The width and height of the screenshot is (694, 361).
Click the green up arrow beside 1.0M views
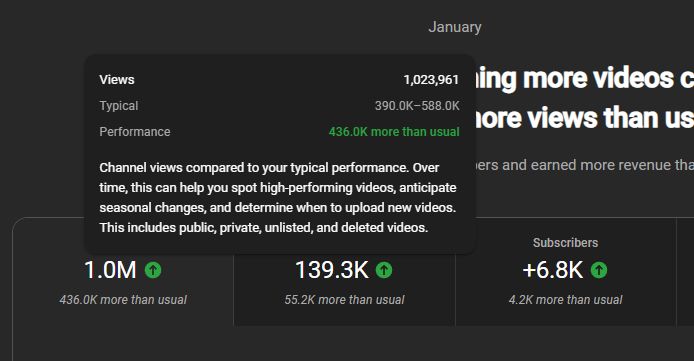[x=153, y=270]
